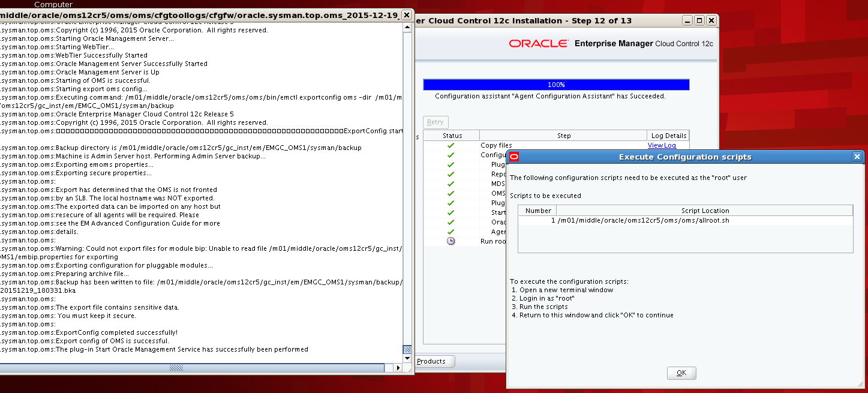Click '1. Open a new terminal window' instruction
This screenshot has height=393, width=868.
tap(563, 290)
